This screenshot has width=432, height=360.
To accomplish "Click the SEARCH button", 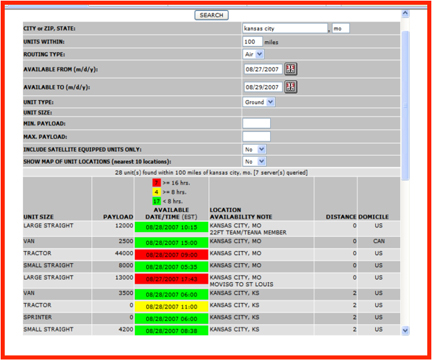I will coord(211,15).
